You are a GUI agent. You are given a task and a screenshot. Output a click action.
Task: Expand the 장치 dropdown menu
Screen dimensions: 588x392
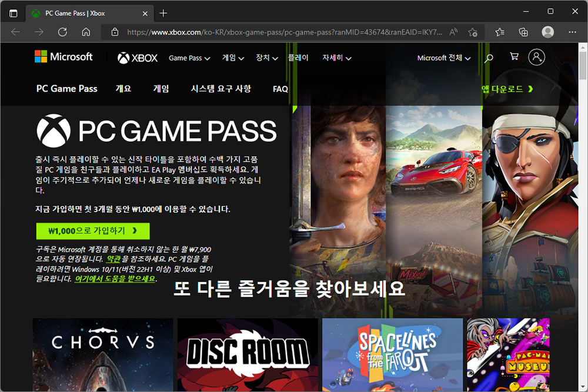click(266, 58)
